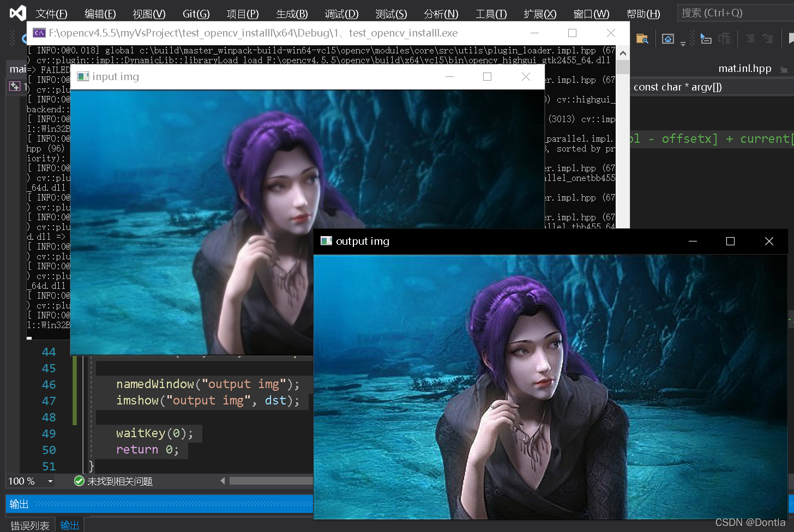Open the 窗口(W) menu
Image resolution: width=794 pixels, height=532 pixels.
tap(591, 14)
